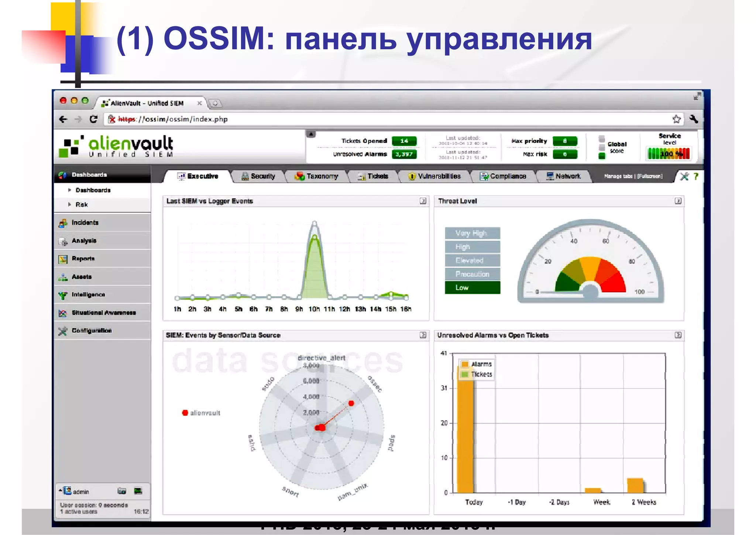Click the Max priority value badge
The height and width of the screenshot is (535, 756).
click(564, 141)
